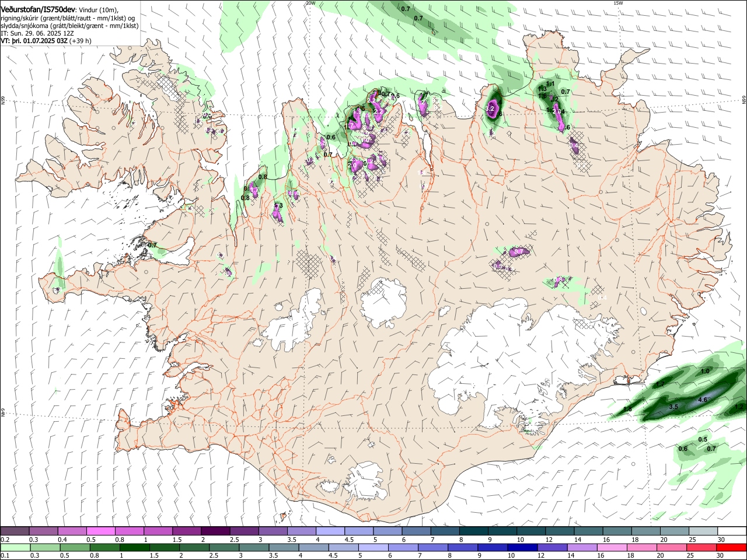This screenshot has height=560, width=747.
Task: Click the upper legend swatch between 12 and 14
Action: coord(560,531)
